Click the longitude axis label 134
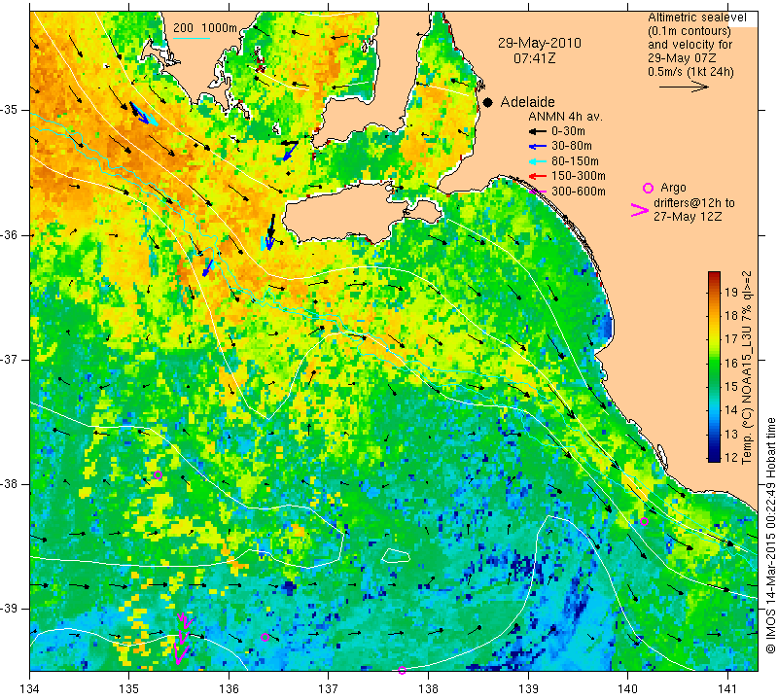Viewport: 778px width, 700px height. click(x=30, y=688)
